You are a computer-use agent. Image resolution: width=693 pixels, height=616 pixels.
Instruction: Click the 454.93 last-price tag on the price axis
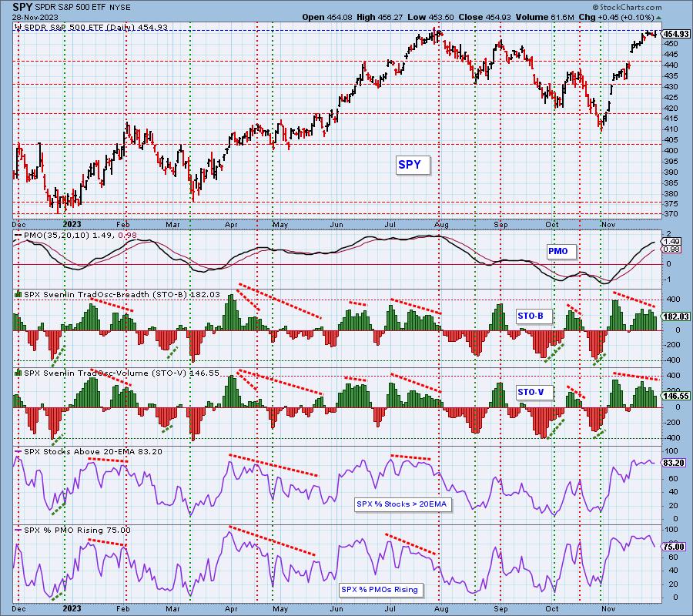click(676, 34)
